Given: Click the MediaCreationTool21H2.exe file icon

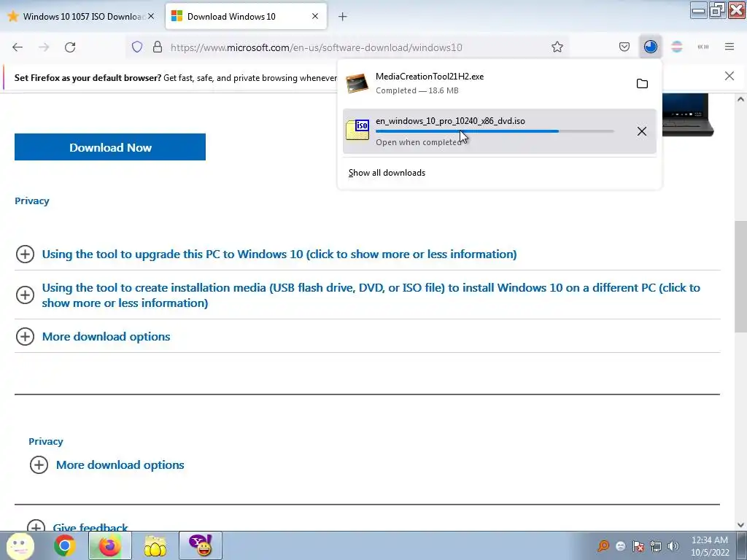Looking at the screenshot, I should tap(357, 83).
